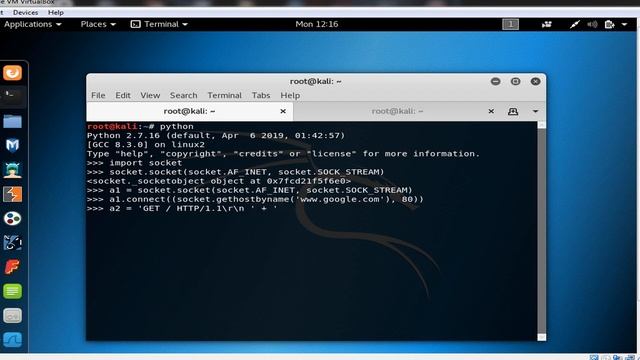Open the terminal Help menu
This screenshot has width=640, height=360.
tap(290, 95)
